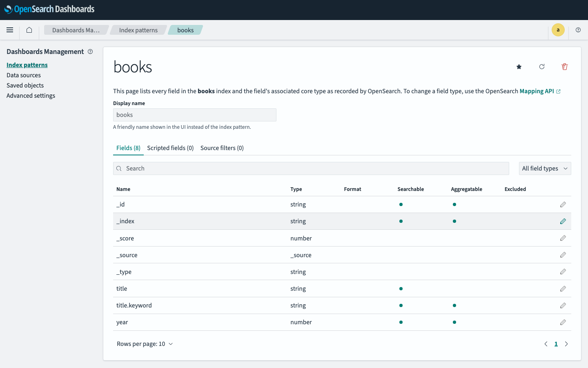The image size is (588, 368).
Task: Expand Rows per page selector
Action: pos(145,344)
